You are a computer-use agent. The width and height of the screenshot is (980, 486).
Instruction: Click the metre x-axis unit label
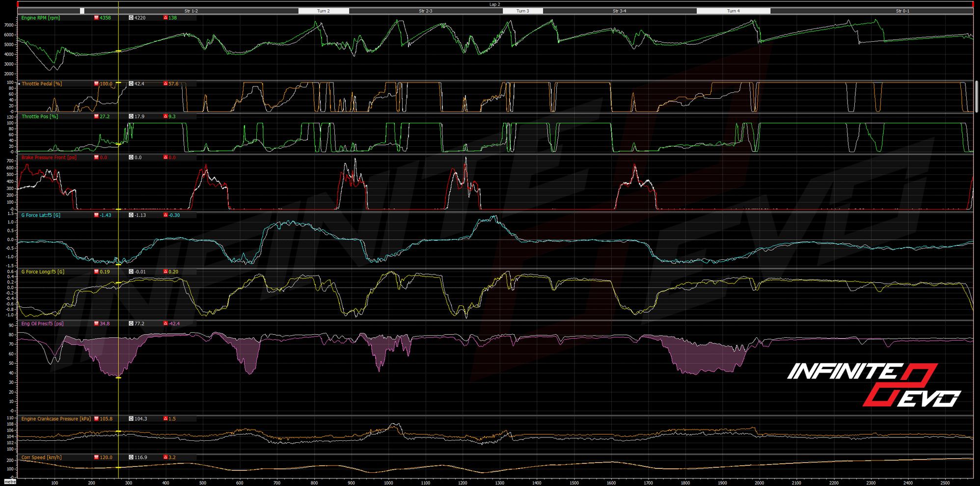pos(9,482)
